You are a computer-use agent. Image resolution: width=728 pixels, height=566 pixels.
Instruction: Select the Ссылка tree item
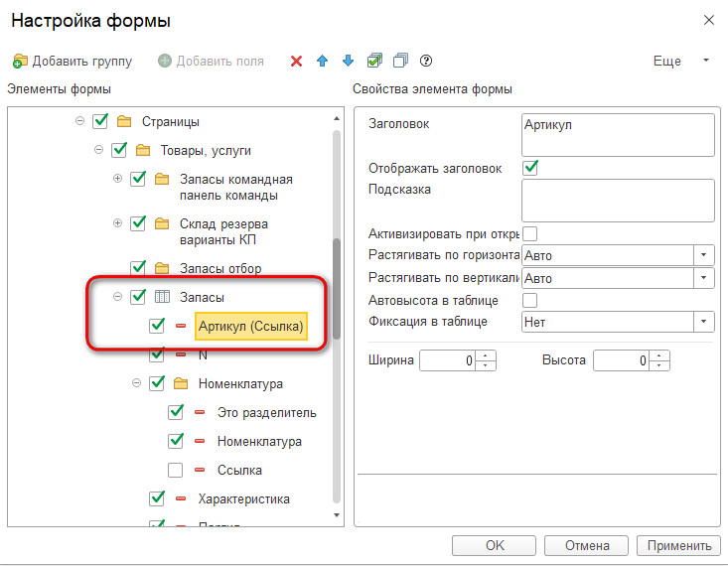[239, 470]
